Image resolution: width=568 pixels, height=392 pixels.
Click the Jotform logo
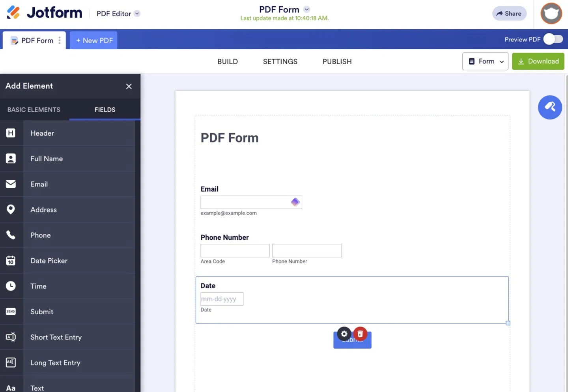pyautogui.click(x=44, y=13)
